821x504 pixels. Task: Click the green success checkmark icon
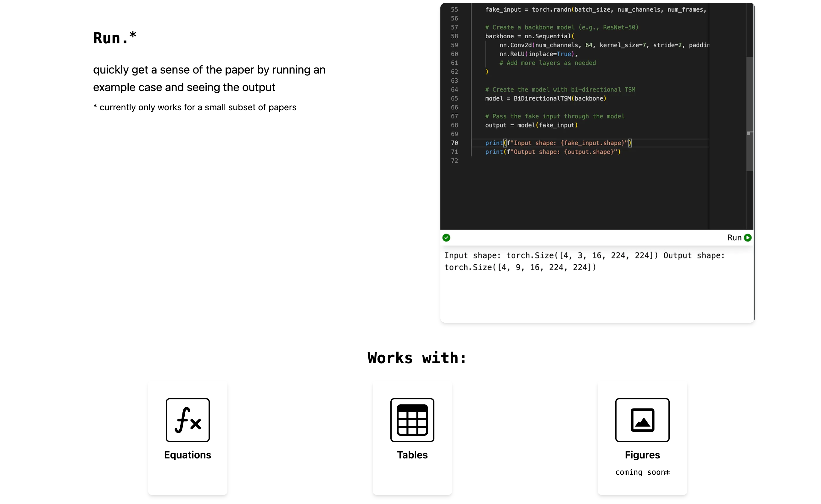(x=446, y=238)
